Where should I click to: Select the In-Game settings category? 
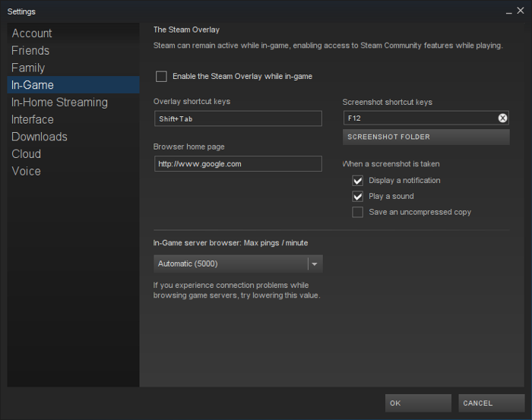tap(73, 85)
